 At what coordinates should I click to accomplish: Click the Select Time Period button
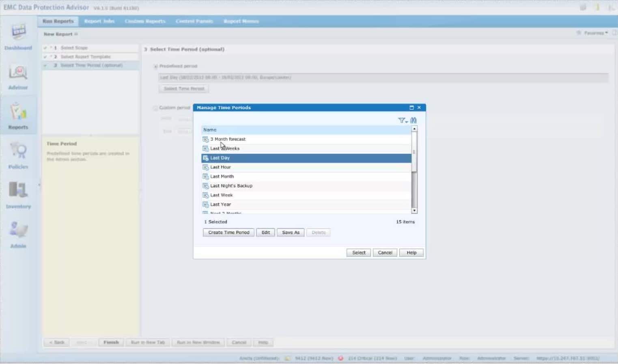coord(184,88)
